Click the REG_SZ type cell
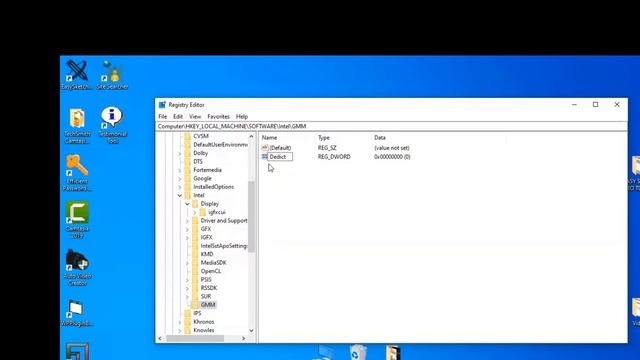Viewport: 640px width, 360px height. pyautogui.click(x=327, y=148)
